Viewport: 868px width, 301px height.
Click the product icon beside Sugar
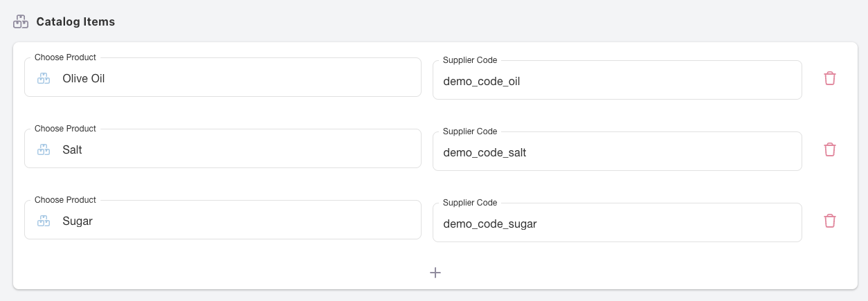[44, 221]
